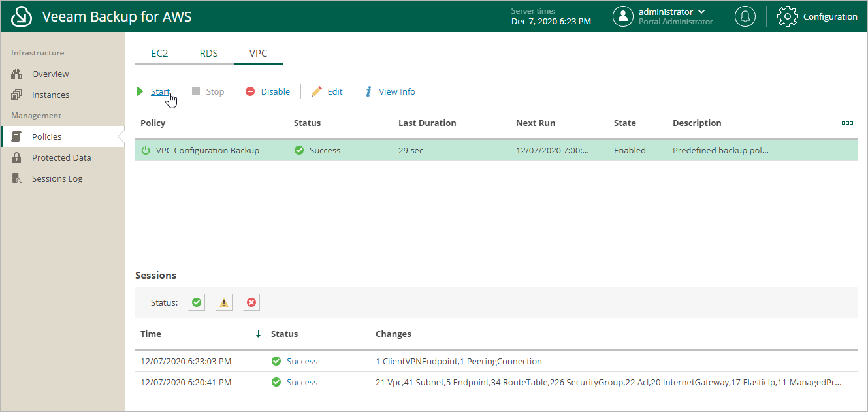Click the '29 sec' duration cell
Viewport: 868px width, 412px height.
pos(411,150)
